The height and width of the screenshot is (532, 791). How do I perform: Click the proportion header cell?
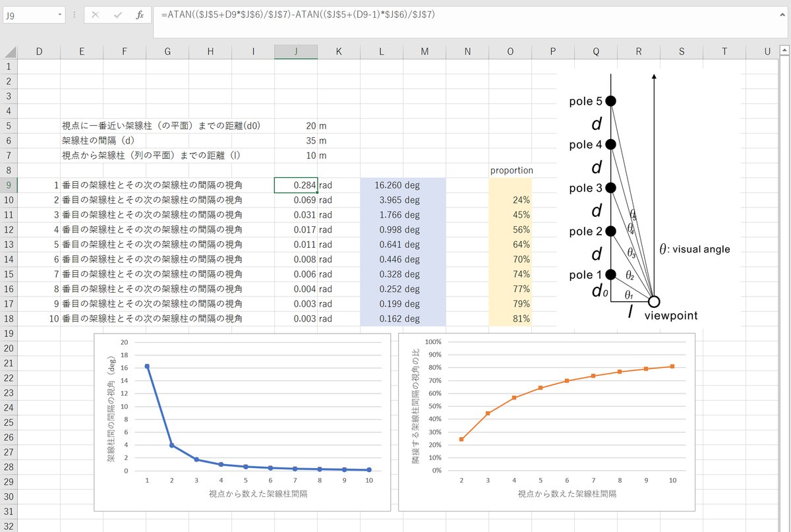point(511,170)
